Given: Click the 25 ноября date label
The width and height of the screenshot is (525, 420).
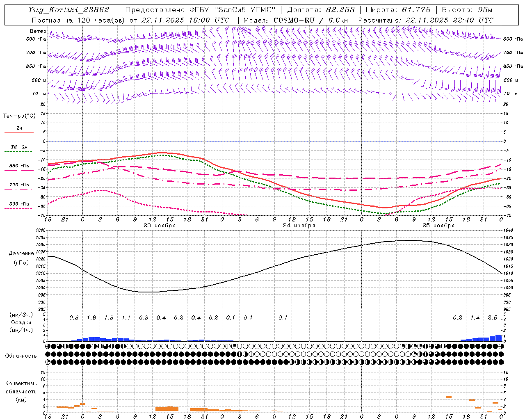Looking at the screenshot, I should coord(438,226).
